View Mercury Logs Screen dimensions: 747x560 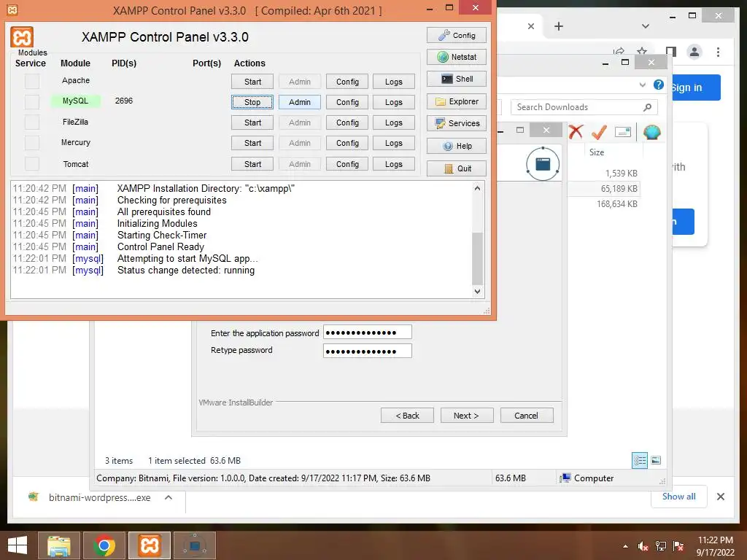click(394, 143)
